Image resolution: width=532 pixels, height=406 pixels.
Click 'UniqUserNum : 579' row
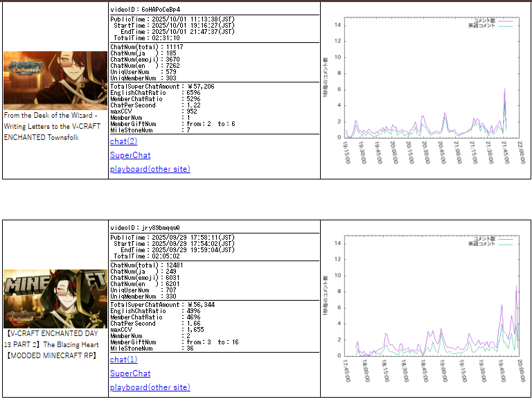point(143,72)
